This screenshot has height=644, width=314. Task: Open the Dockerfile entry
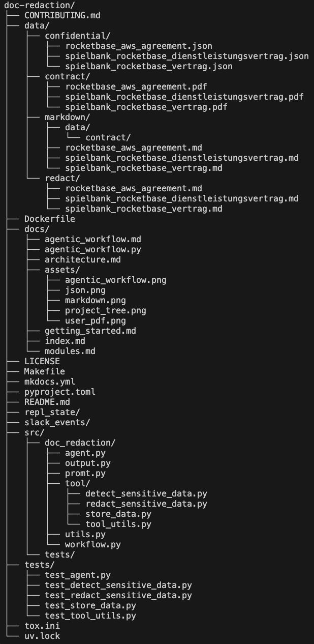(49, 219)
